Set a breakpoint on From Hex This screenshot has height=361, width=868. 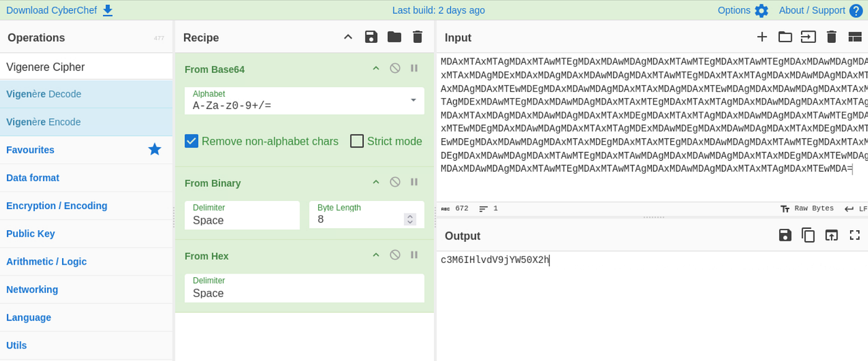click(414, 255)
